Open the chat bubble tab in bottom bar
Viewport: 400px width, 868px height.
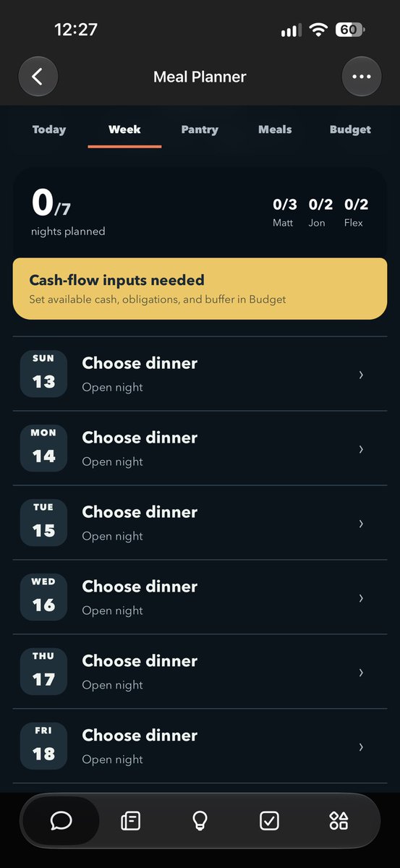coord(61,820)
